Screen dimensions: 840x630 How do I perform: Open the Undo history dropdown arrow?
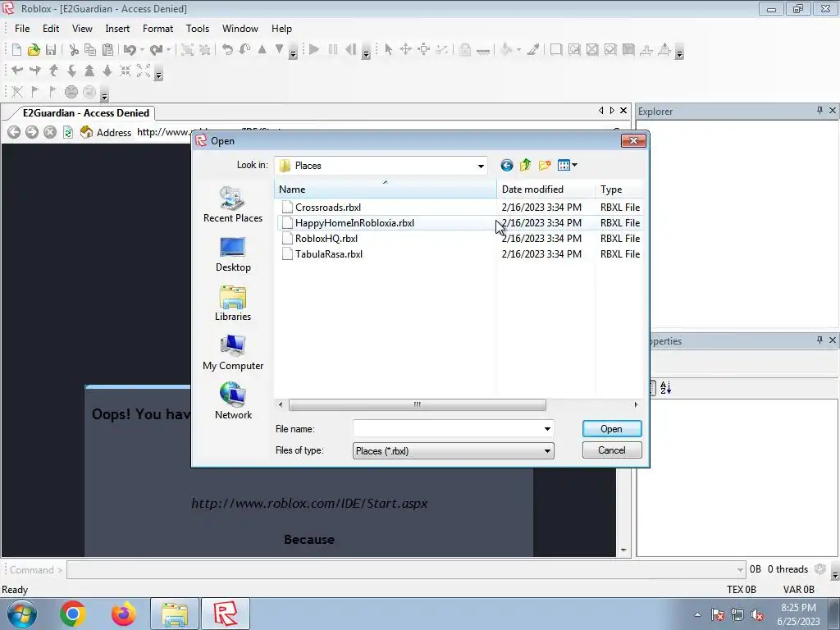click(x=142, y=50)
